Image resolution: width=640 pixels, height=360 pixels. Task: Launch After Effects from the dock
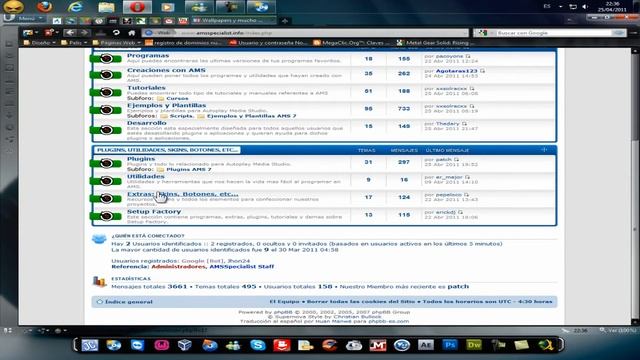coord(426,345)
